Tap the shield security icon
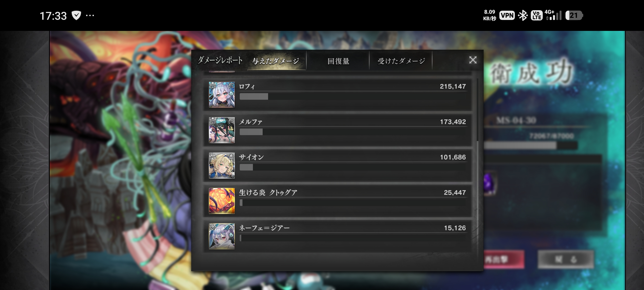The image size is (644, 290). [x=76, y=15]
